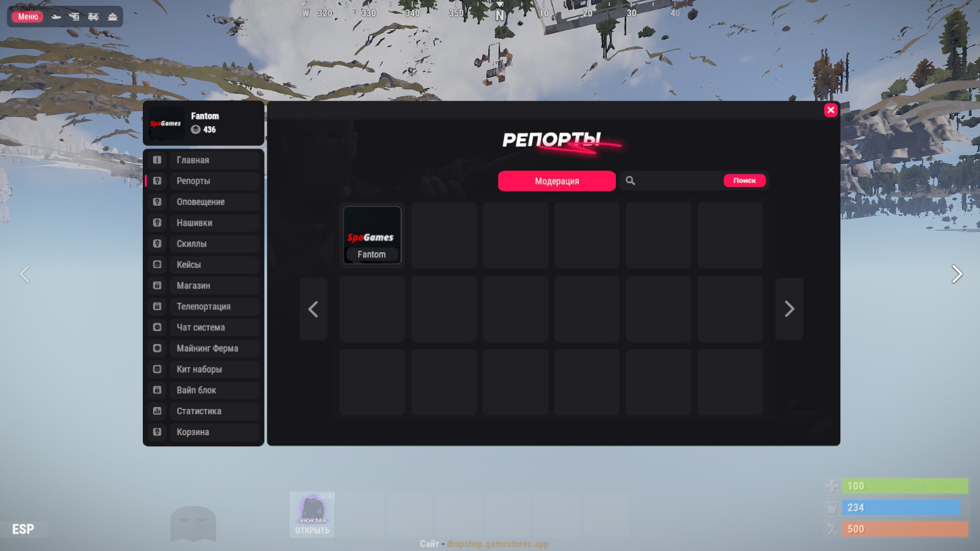Screen dimensions: 980x551
Task: Click the bar chart icon beside Статистика
Action: click(x=157, y=411)
